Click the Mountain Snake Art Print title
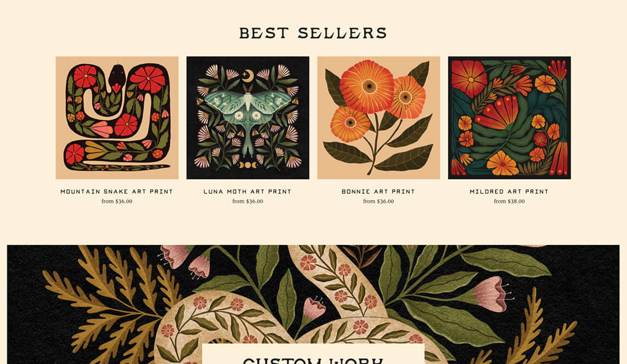The width and height of the screenshot is (627, 364). (x=117, y=191)
